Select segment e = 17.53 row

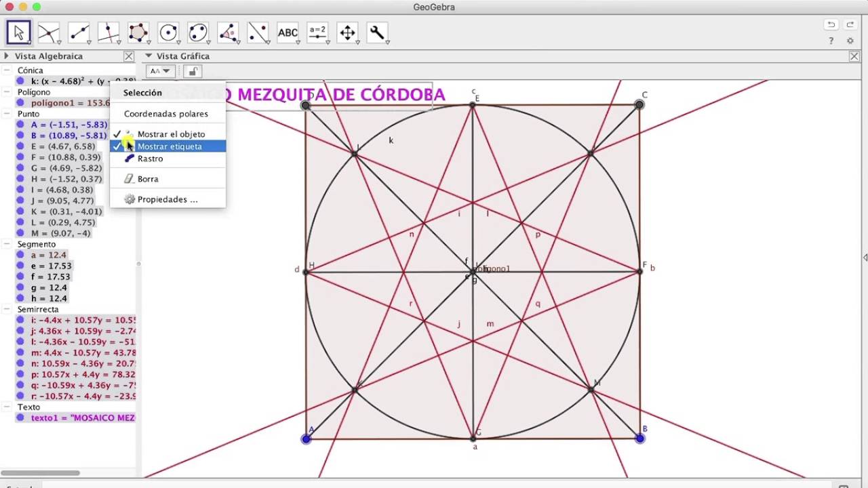pos(51,266)
